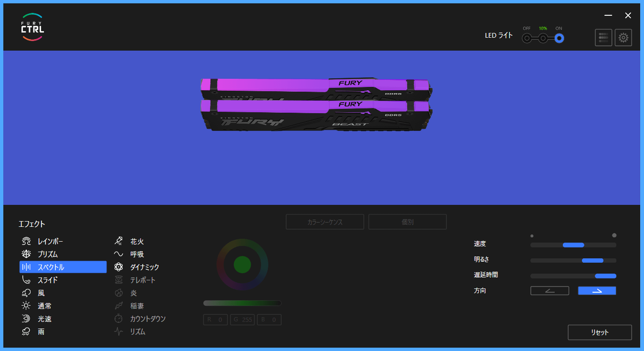Set direction to right arrow

point(597,291)
